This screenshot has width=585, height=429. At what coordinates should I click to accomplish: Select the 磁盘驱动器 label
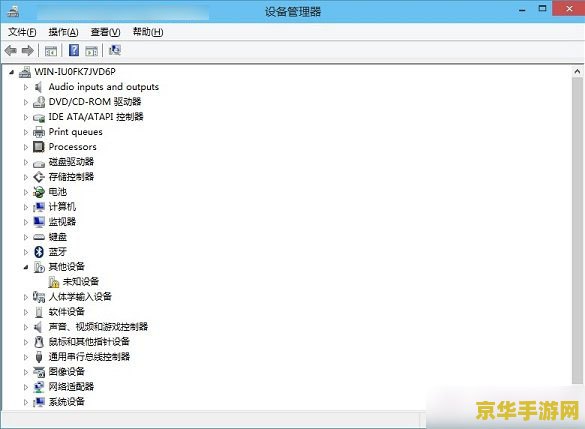(71, 162)
